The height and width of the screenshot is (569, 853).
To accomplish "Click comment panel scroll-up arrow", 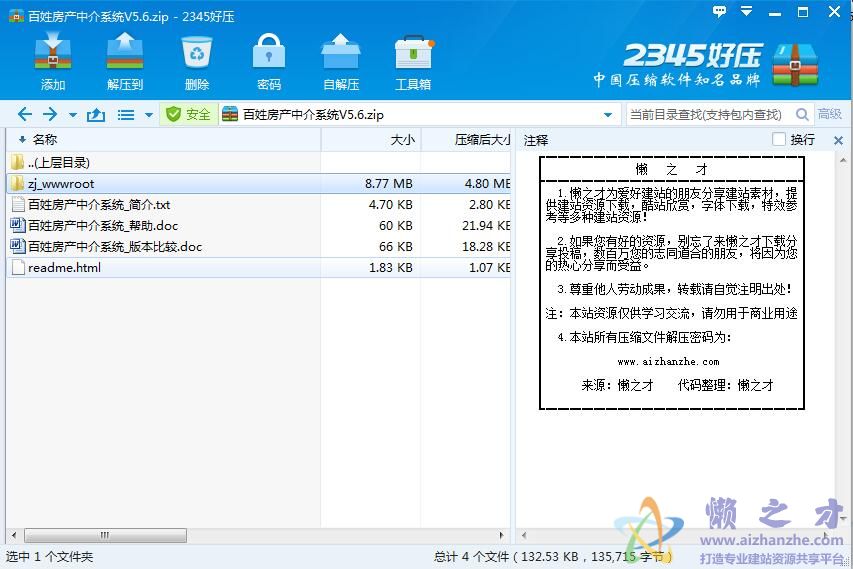I will pos(843,160).
